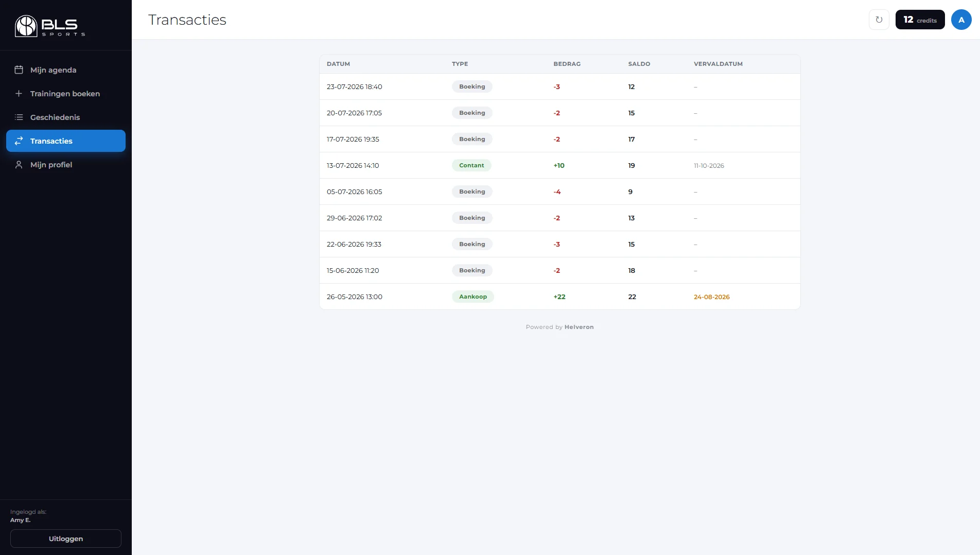
Task: Click the Contant type badge
Action: pyautogui.click(x=471, y=165)
